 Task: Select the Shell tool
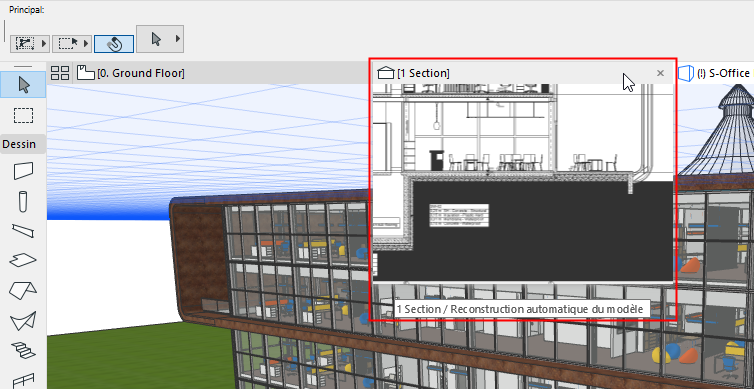[x=23, y=321]
